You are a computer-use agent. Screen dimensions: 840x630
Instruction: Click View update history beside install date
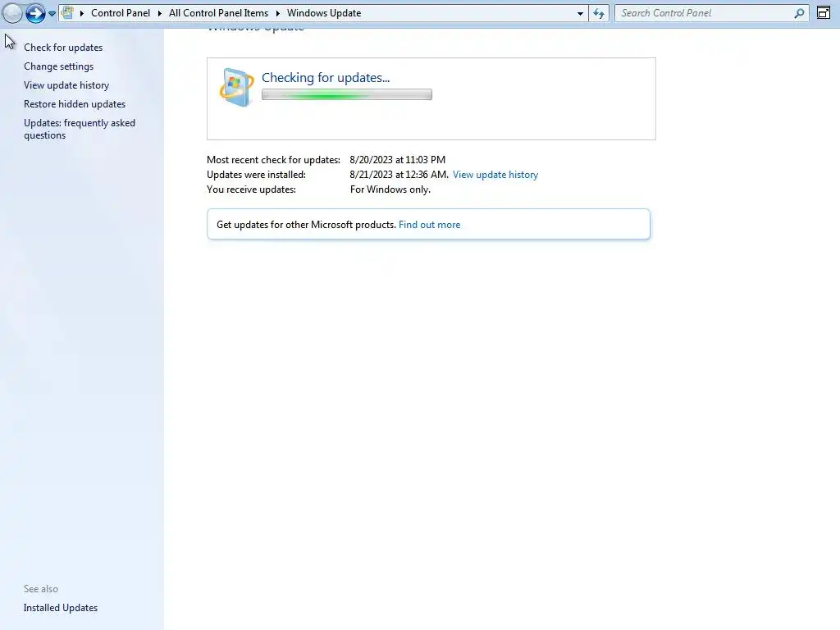click(x=495, y=175)
